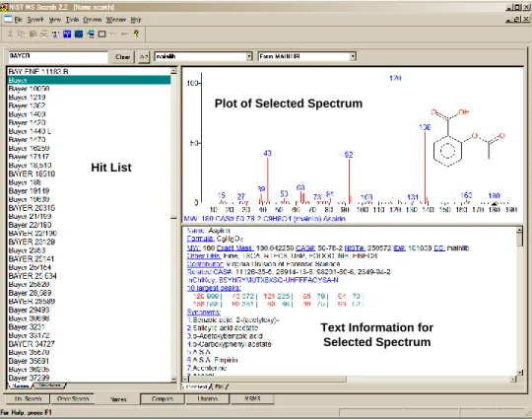
Task: Switch to the Lib. Search tab
Action: pos(28,399)
